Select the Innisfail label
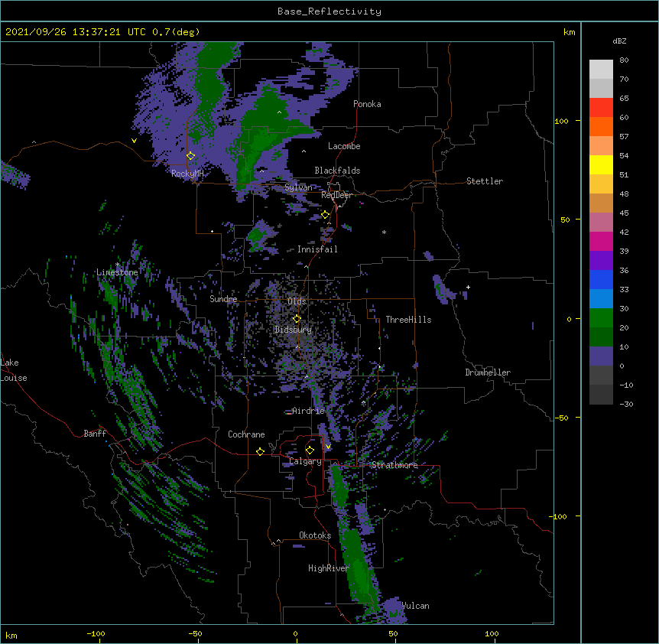 (x=317, y=249)
